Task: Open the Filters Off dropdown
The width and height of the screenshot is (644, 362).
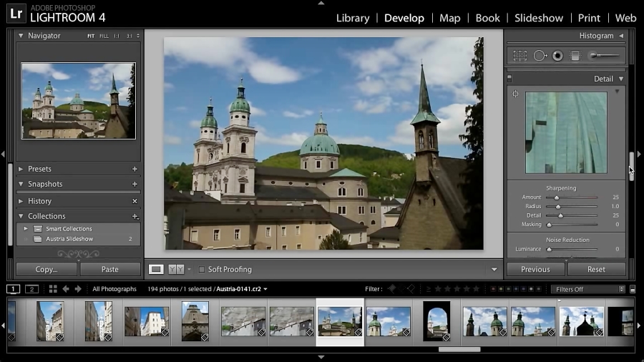Action: [587, 289]
